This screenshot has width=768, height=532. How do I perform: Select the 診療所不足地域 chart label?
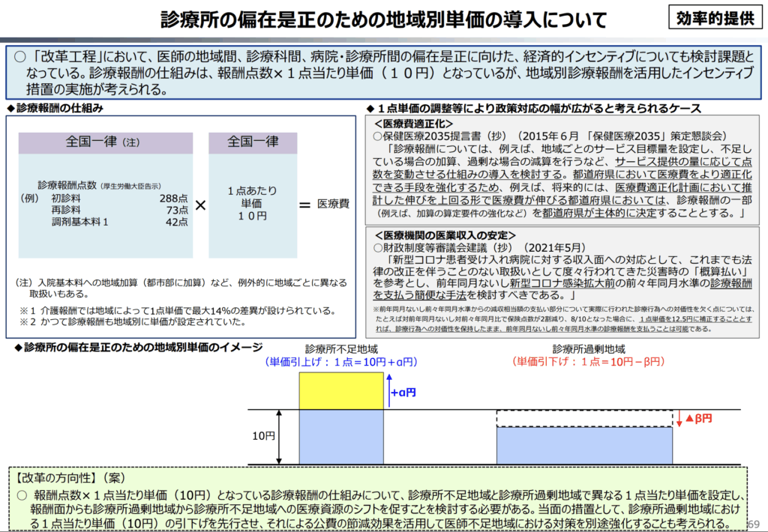coord(341,349)
